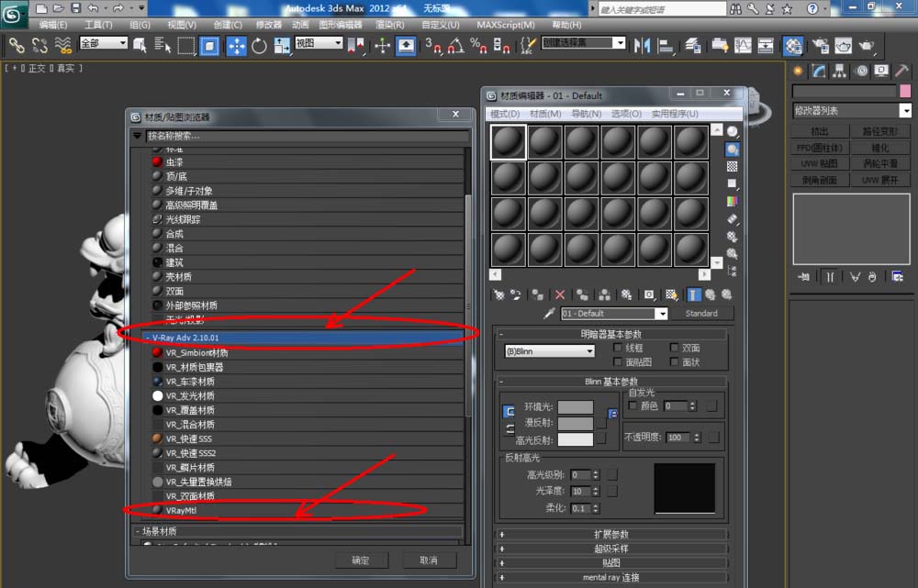Image resolution: width=918 pixels, height=588 pixels.
Task: Click the eyedropper pick material icon
Action: point(549,314)
